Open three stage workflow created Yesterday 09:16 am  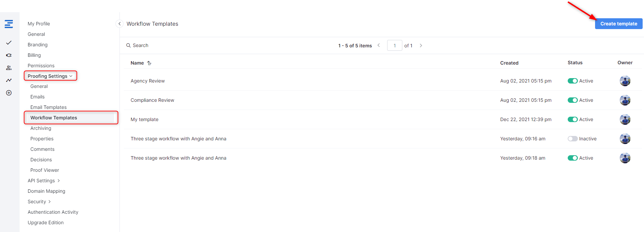coord(178,139)
